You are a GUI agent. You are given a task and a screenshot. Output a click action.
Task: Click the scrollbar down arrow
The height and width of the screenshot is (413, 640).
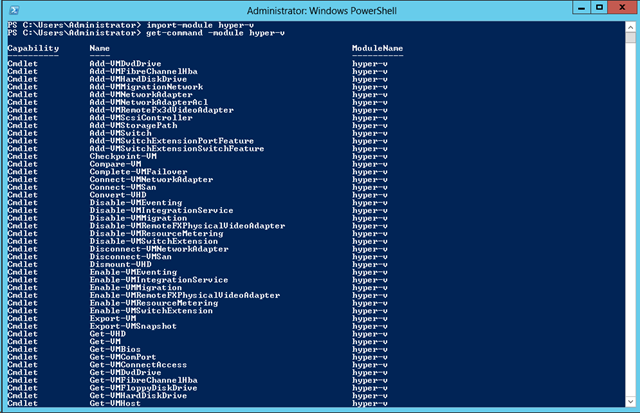coord(631,402)
